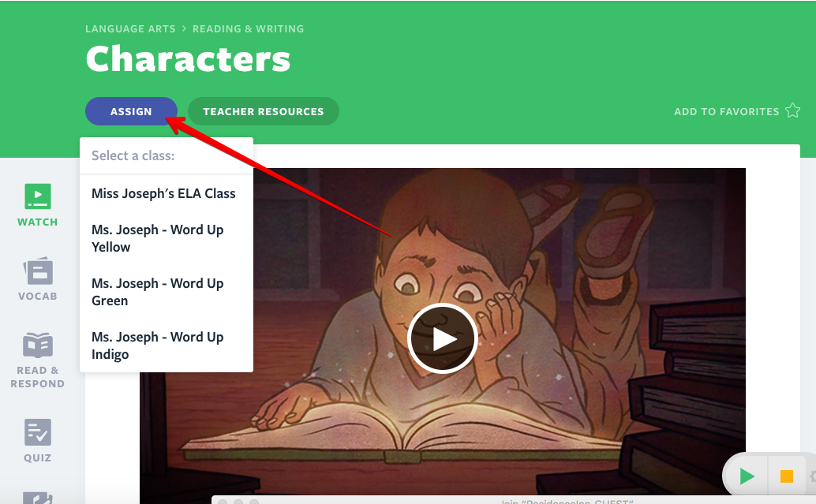This screenshot has height=504, width=816.
Task: Open the Vocab flashcards icon
Action: click(x=38, y=271)
